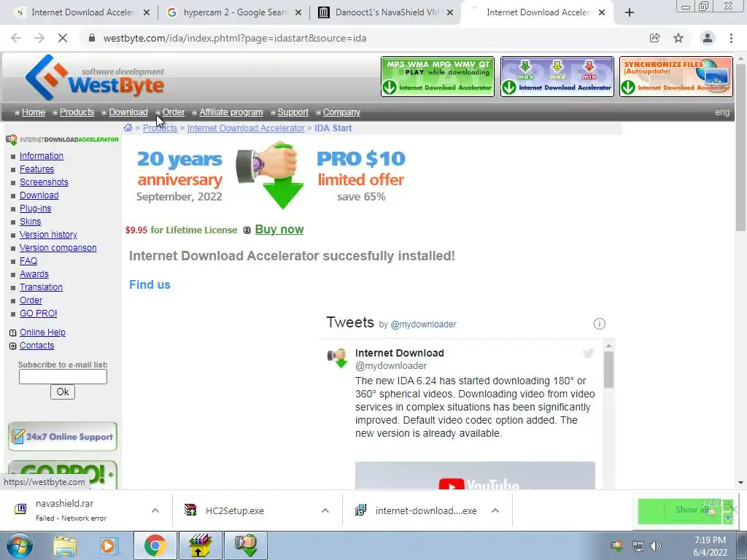Open the Company menu item

tap(341, 112)
